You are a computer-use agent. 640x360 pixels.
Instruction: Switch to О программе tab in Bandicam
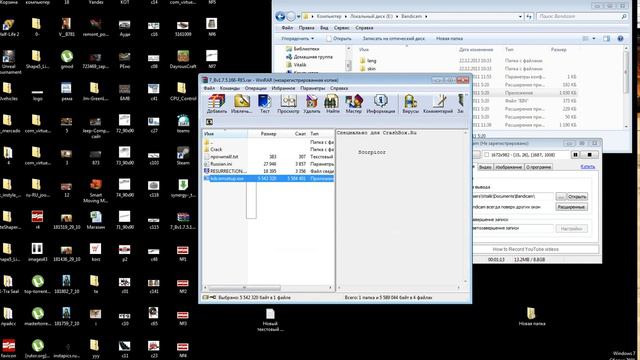(538, 167)
